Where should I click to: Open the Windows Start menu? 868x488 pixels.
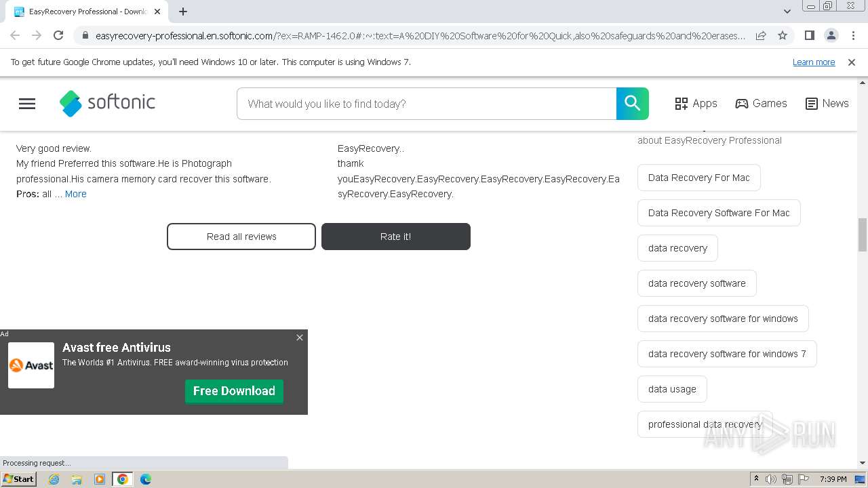click(x=19, y=479)
